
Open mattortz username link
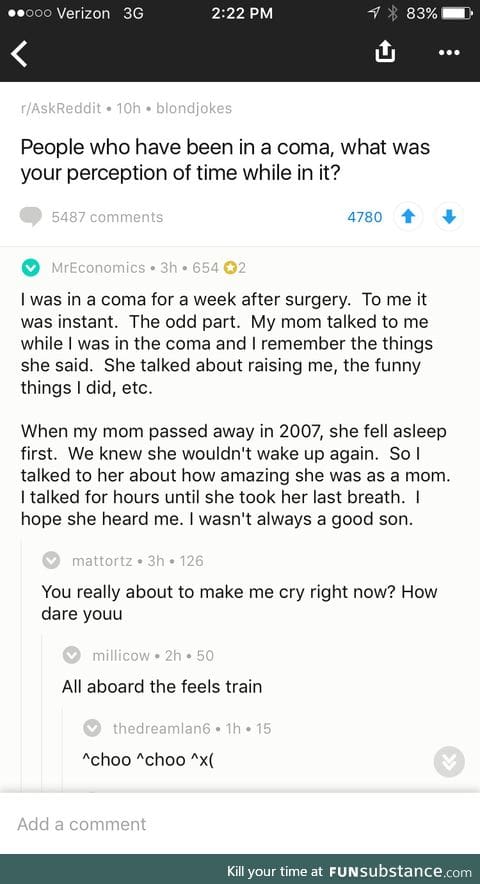(103, 561)
